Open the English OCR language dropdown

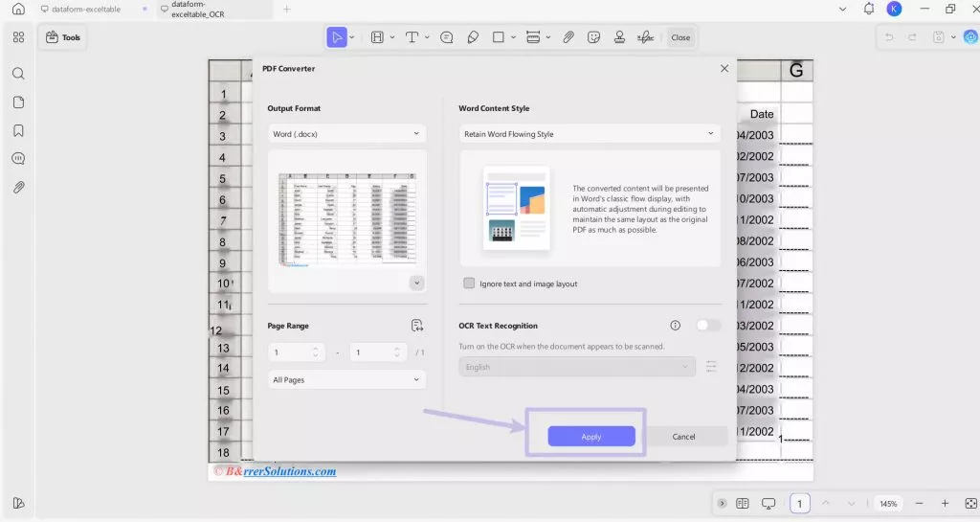[x=577, y=367]
